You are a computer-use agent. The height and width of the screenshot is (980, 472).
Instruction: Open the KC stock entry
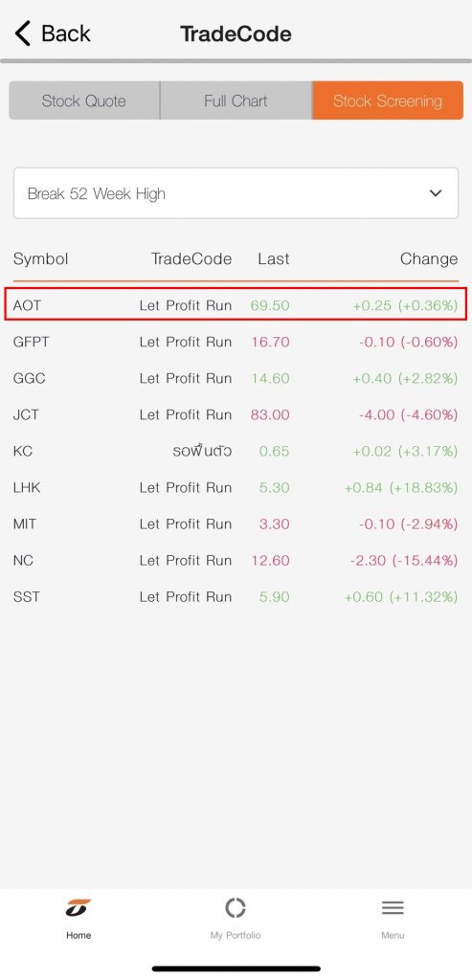(x=236, y=451)
